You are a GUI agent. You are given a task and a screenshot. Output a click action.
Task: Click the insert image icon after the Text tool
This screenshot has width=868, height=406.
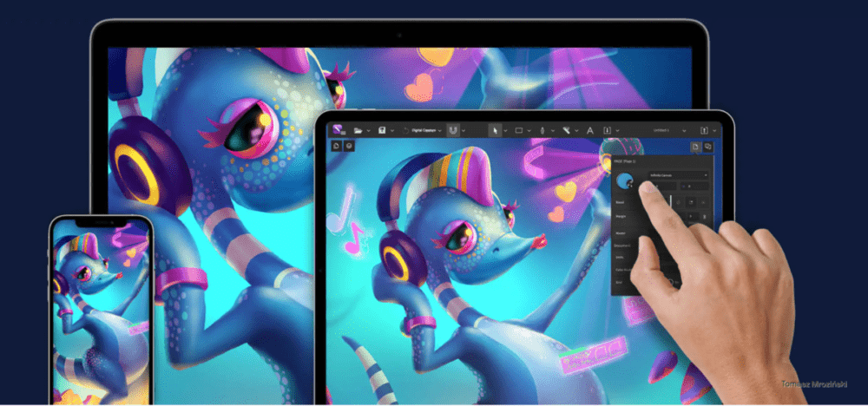(607, 130)
